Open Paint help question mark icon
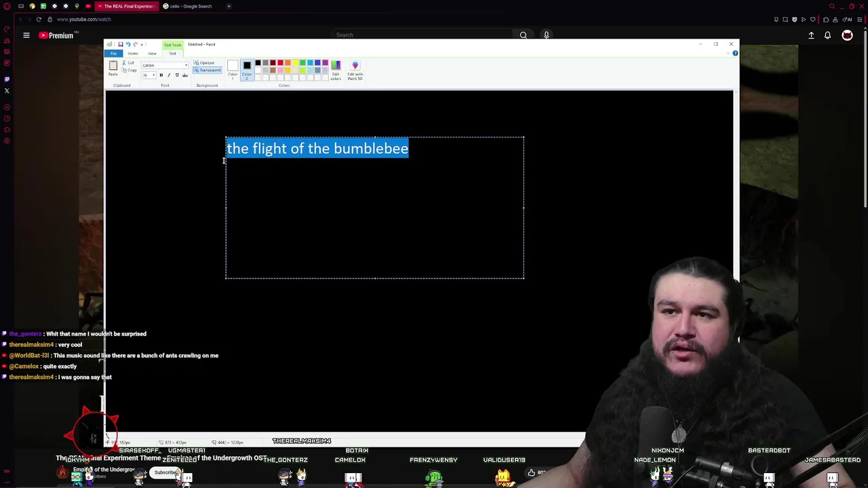 (x=735, y=53)
